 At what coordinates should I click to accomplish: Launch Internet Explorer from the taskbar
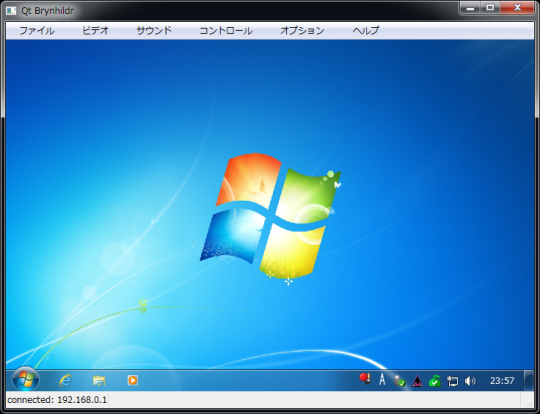tap(65, 380)
